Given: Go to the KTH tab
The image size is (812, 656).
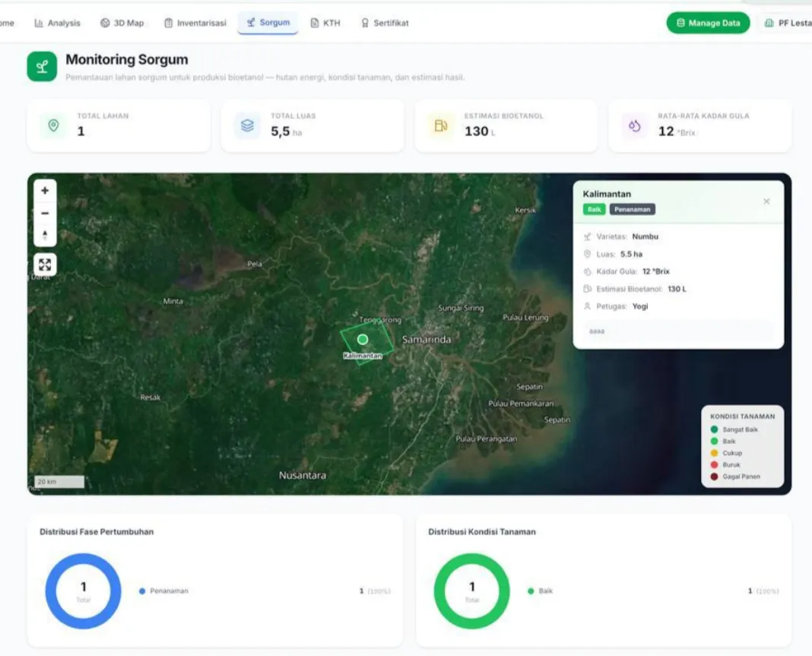Looking at the screenshot, I should 325,23.
